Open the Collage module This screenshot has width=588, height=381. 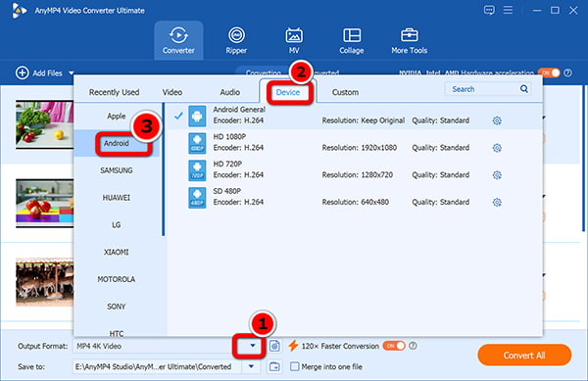tap(352, 40)
